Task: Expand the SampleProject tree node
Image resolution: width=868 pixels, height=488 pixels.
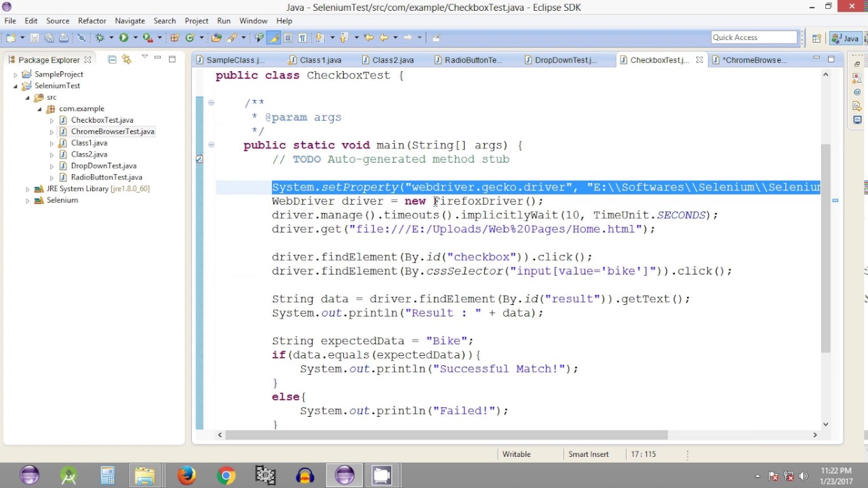Action: 16,75
